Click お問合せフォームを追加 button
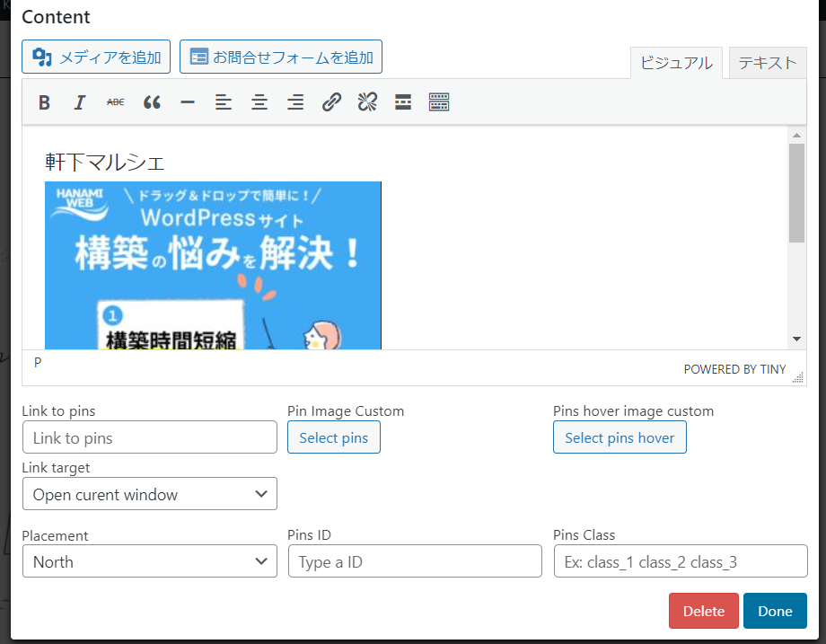The width and height of the screenshot is (826, 644). [x=281, y=57]
